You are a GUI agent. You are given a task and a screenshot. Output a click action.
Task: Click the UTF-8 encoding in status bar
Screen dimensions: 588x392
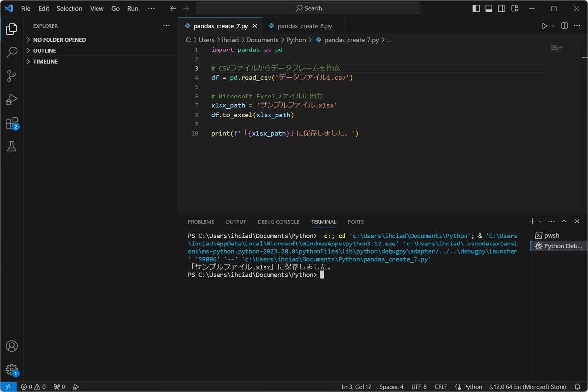[x=418, y=387]
